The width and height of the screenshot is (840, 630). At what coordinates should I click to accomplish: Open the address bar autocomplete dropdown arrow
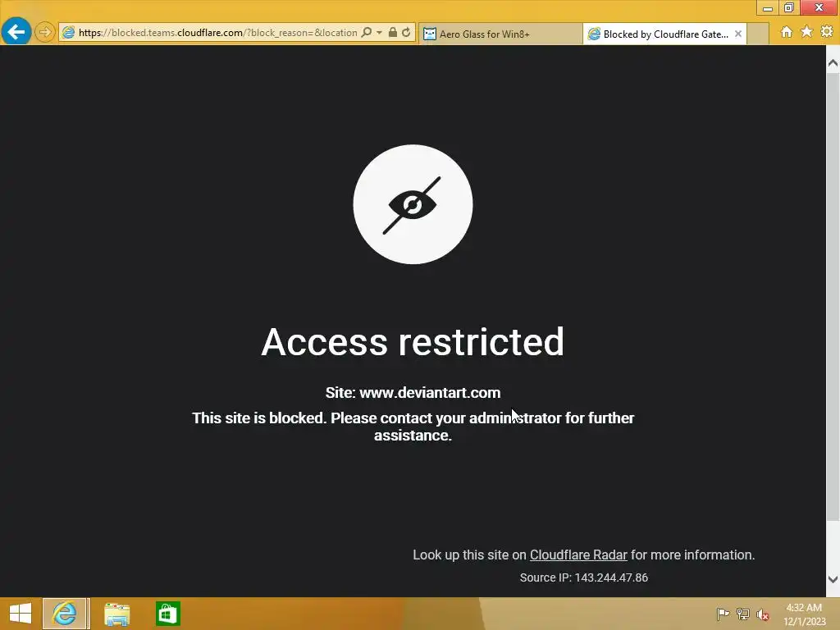379,33
